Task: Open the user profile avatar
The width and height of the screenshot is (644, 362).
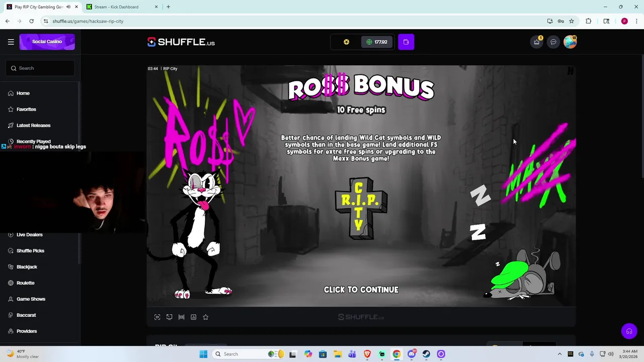Action: (570, 42)
